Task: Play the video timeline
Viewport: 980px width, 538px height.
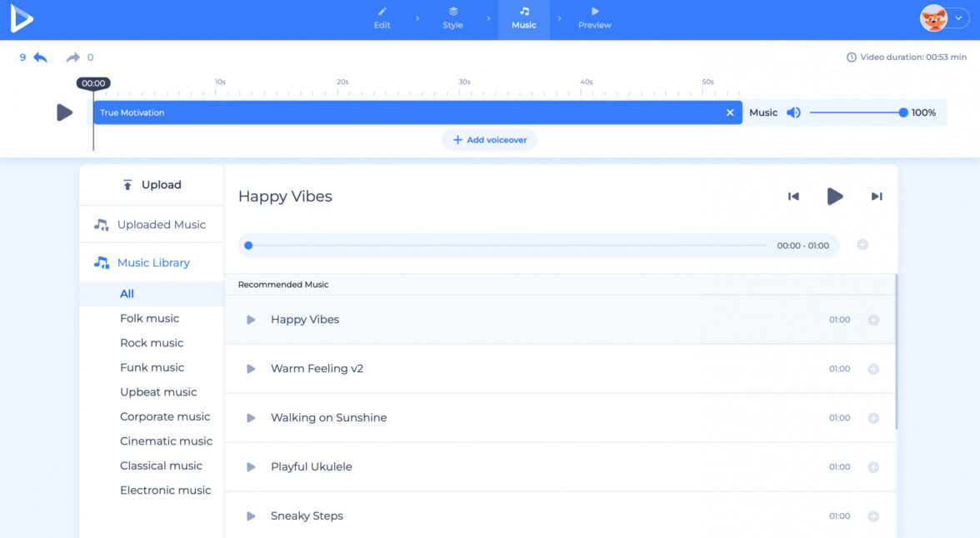Action: [x=64, y=112]
